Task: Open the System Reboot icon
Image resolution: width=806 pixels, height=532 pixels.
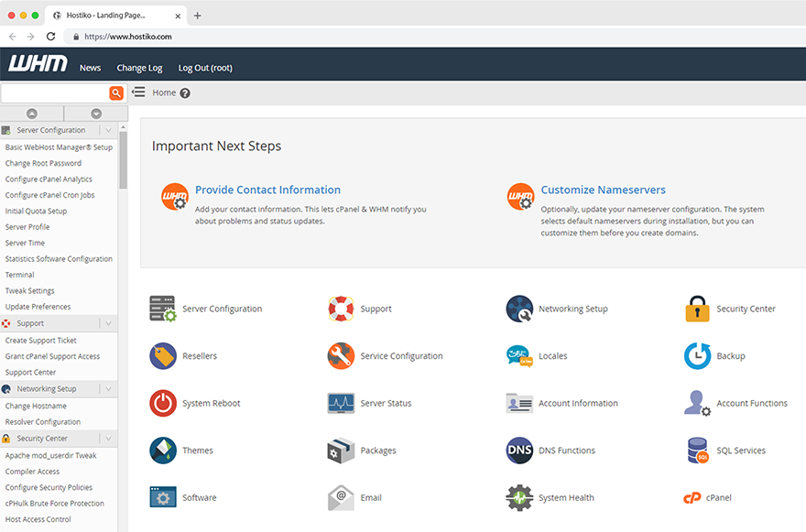Action: [x=162, y=403]
